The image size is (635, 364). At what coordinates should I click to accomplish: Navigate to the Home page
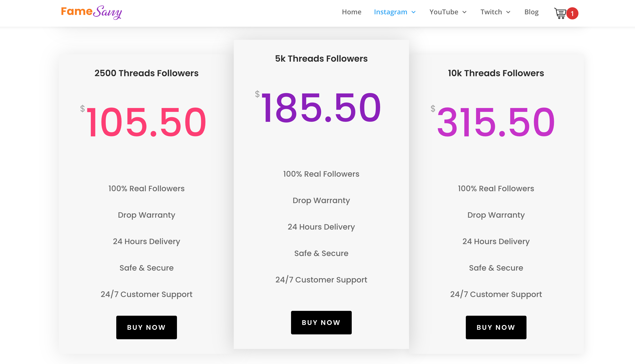[x=351, y=12]
